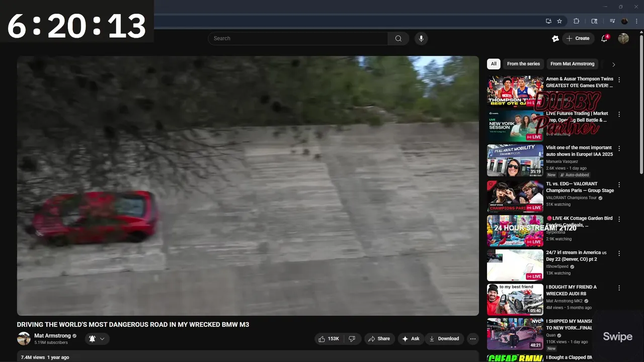Click the YouTube search magnifier button
Screen dimensions: 644x362
(x=398, y=38)
